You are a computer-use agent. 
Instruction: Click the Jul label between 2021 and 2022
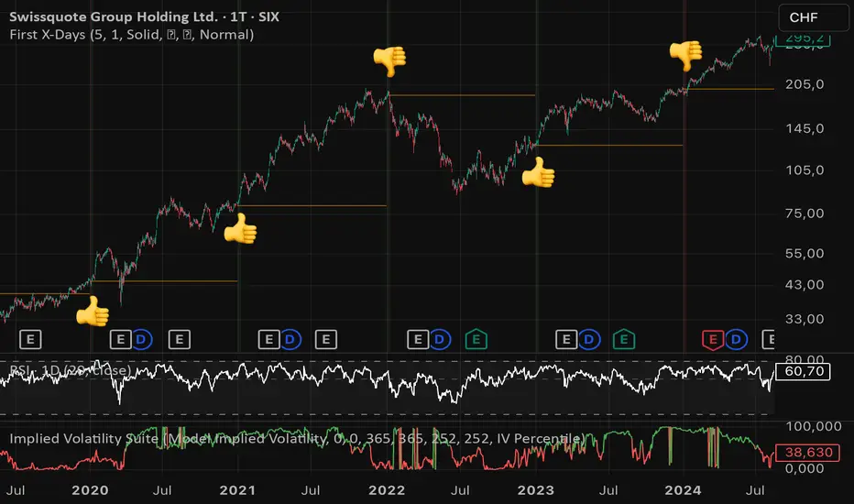click(x=311, y=490)
